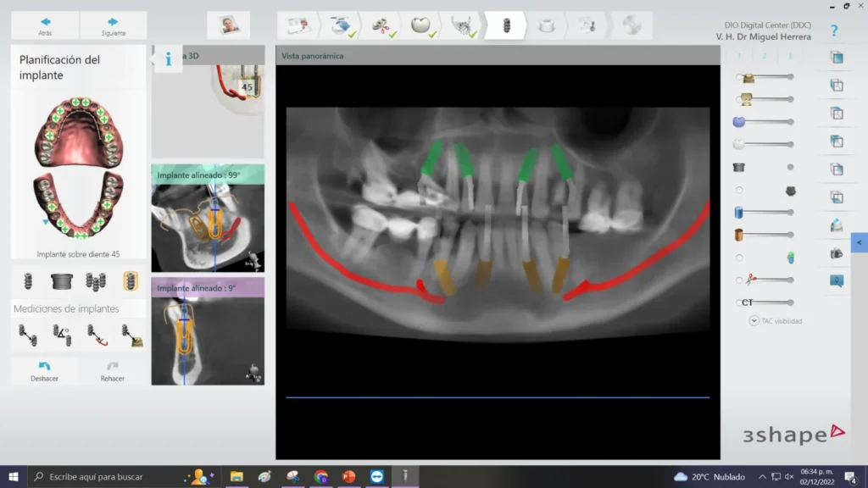Toggle the CT visibility radio

[x=739, y=302]
